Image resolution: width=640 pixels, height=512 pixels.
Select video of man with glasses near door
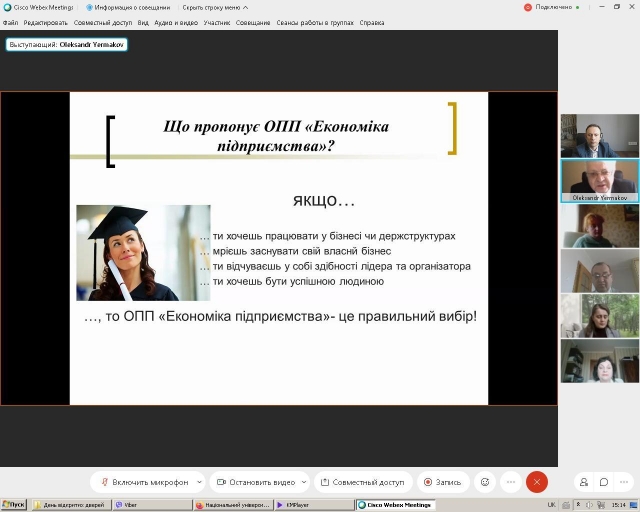[600, 271]
